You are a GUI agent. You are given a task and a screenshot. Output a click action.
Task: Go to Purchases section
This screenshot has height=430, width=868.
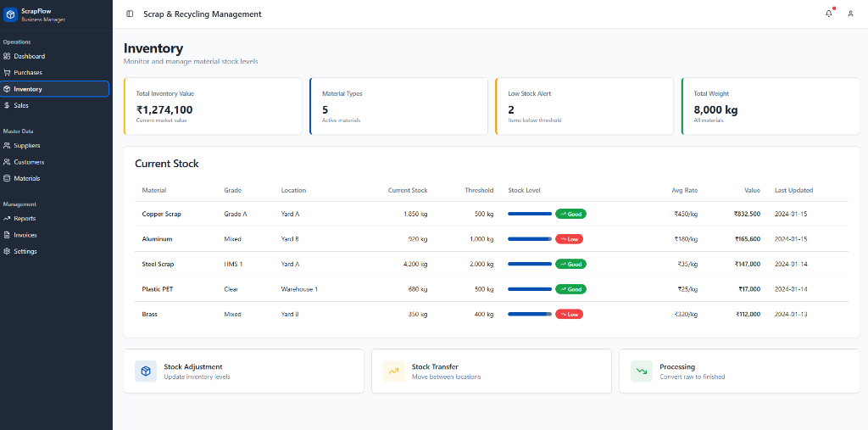54,73
